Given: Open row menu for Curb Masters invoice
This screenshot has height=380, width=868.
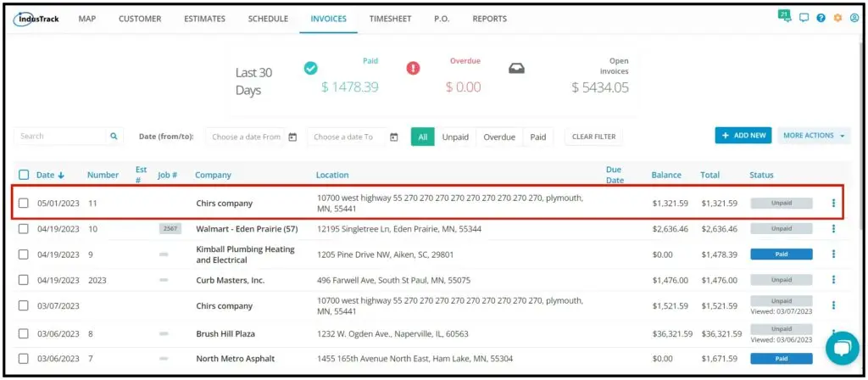Looking at the screenshot, I should click(833, 280).
